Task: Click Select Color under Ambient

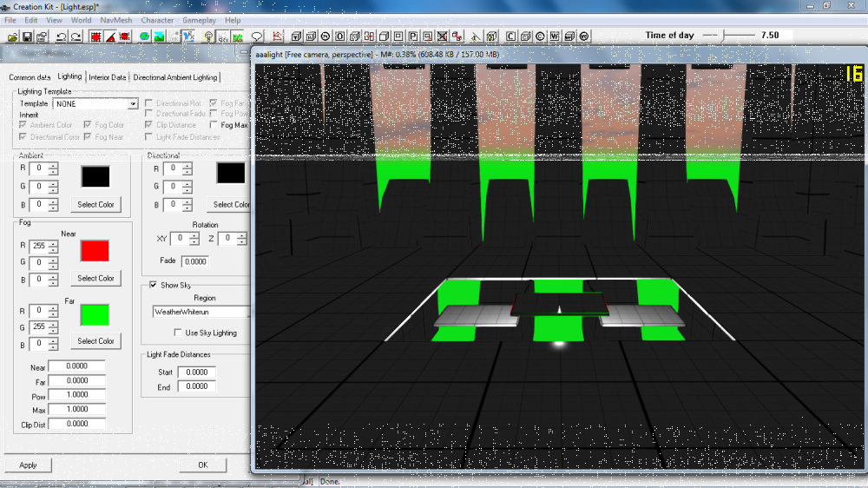Action: coord(95,204)
